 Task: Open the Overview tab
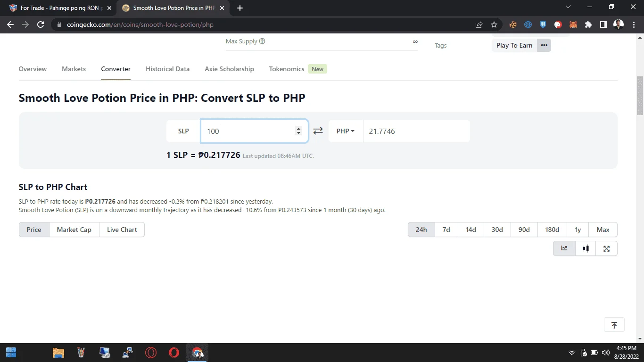tap(33, 69)
